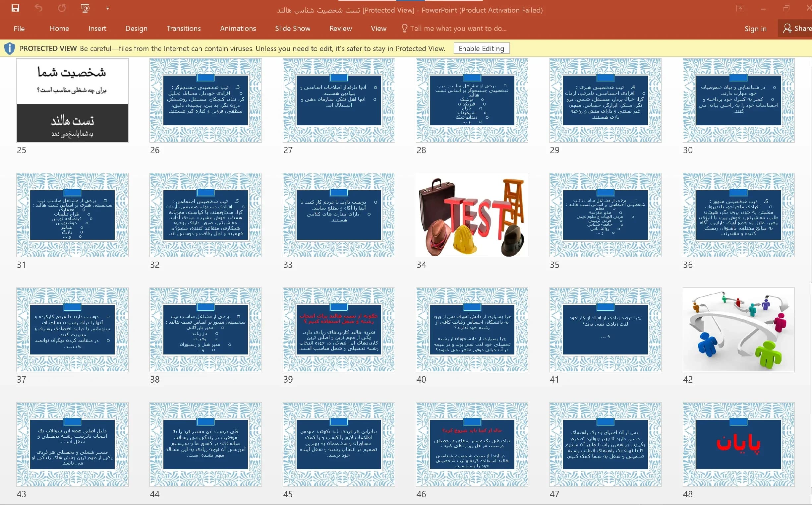Select slide 32 thumbnail
The image size is (812, 505).
point(205,215)
